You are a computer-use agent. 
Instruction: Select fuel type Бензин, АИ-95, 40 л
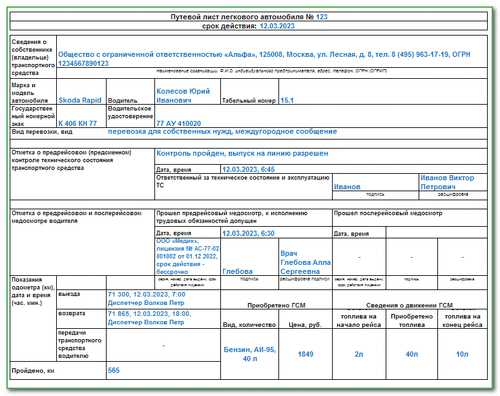pos(249,354)
